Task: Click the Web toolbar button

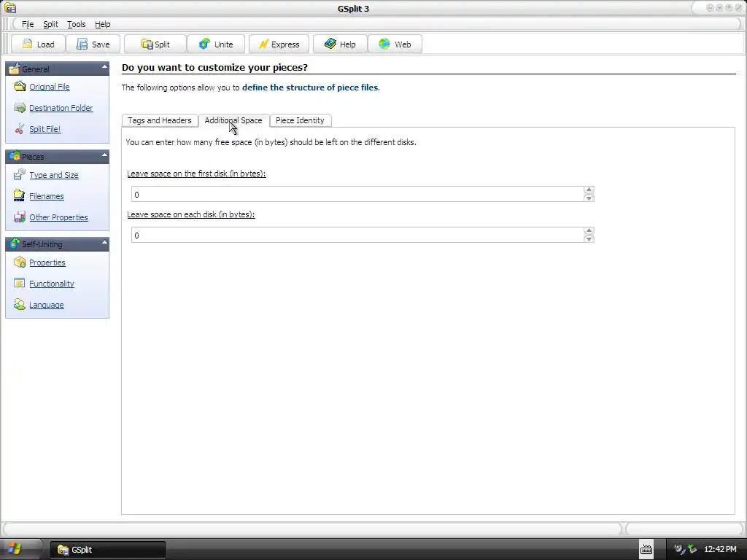Action: coord(395,44)
